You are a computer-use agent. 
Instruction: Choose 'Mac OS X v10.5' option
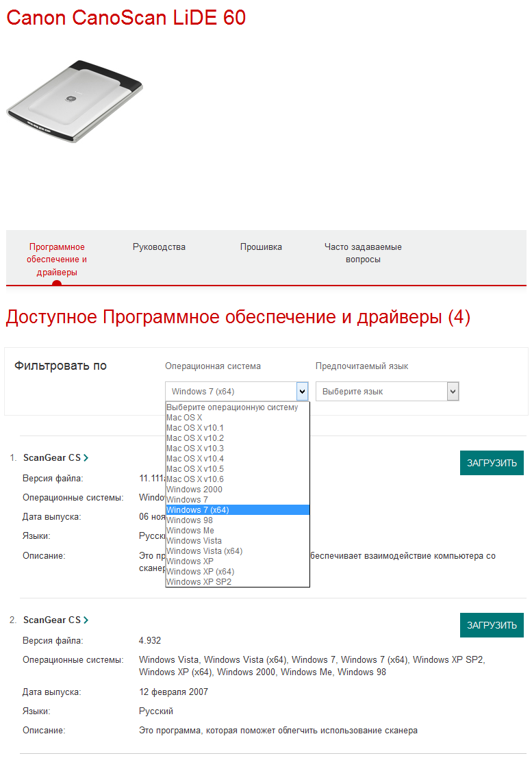point(238,469)
